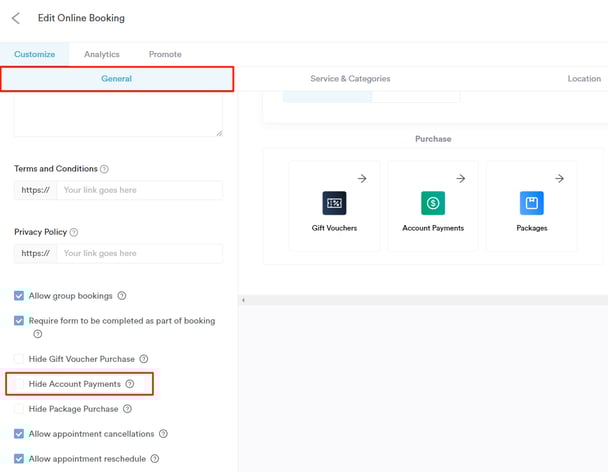Click help icon beside Allow appointment cancellations

164,434
